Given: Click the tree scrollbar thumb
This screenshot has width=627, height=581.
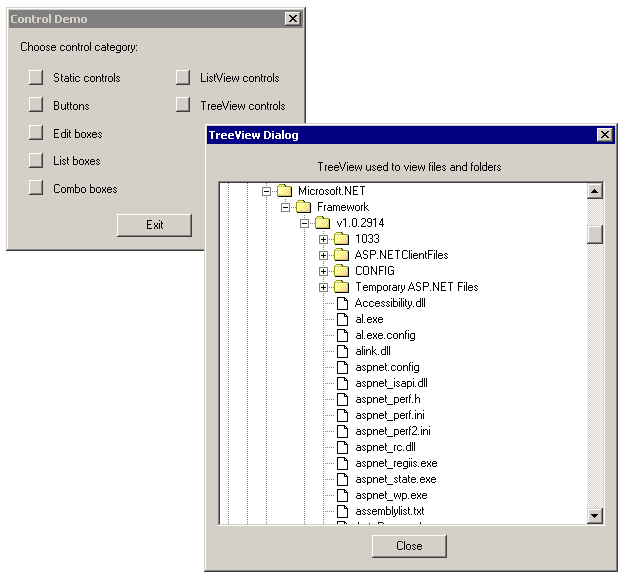Looking at the screenshot, I should point(595,234).
